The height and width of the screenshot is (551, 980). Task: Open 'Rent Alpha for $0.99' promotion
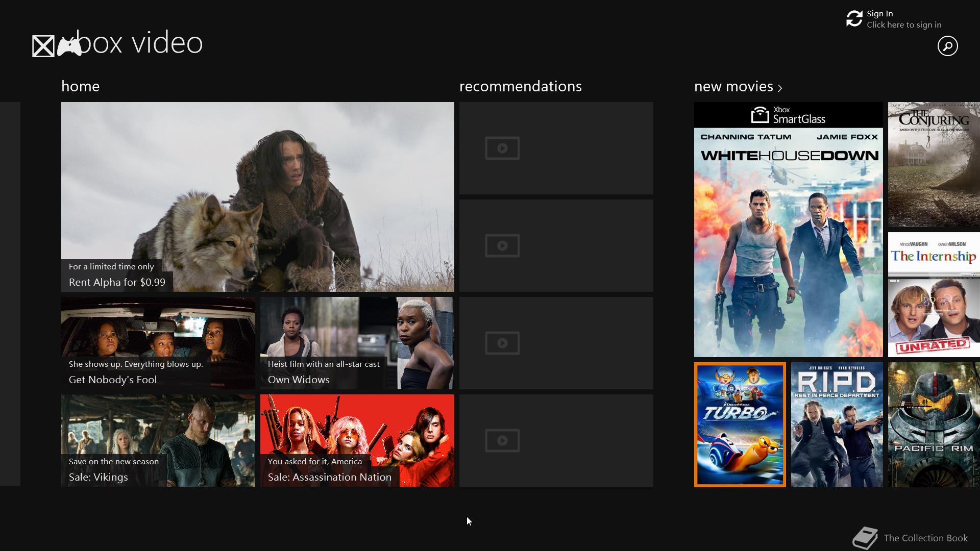(x=258, y=197)
